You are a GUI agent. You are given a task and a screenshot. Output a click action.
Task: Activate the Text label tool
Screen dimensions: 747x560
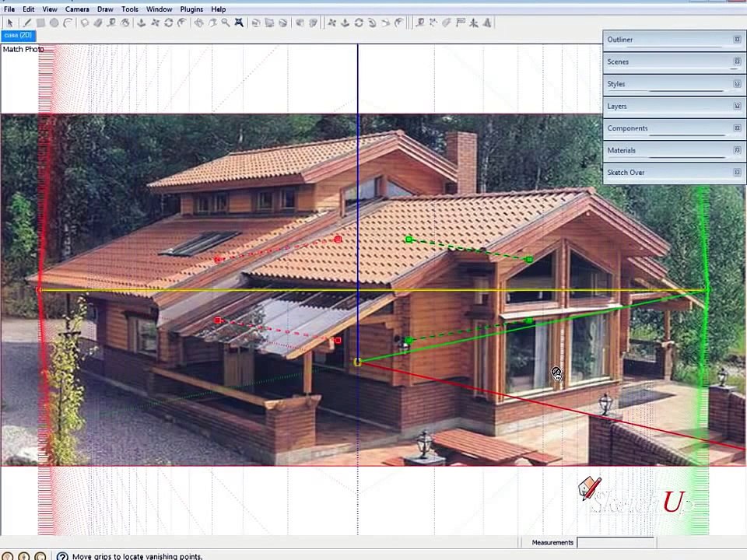tap(460, 23)
